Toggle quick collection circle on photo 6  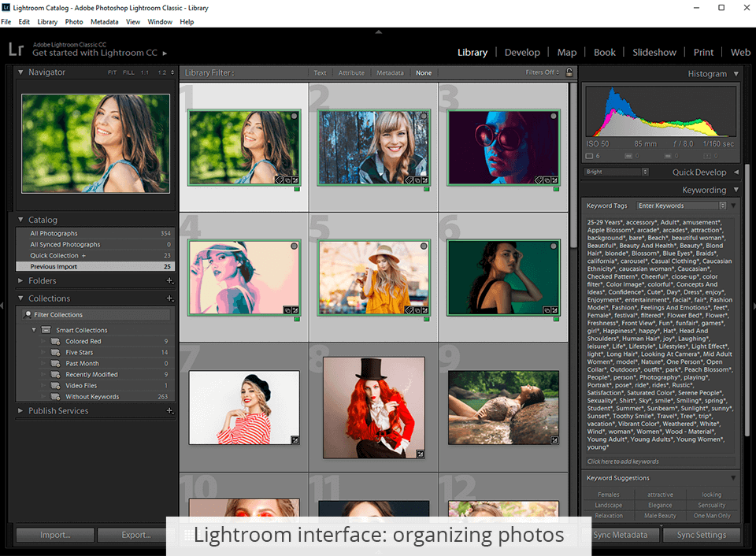click(x=553, y=246)
